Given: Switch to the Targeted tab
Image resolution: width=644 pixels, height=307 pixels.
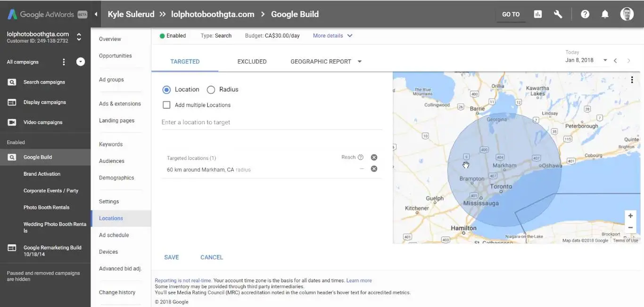Looking at the screenshot, I should coord(185,62).
